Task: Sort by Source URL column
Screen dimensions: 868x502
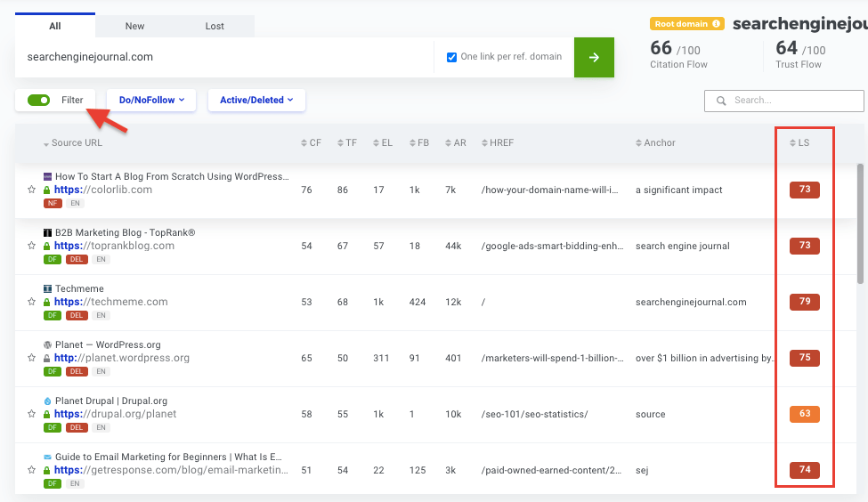Action: click(x=72, y=142)
